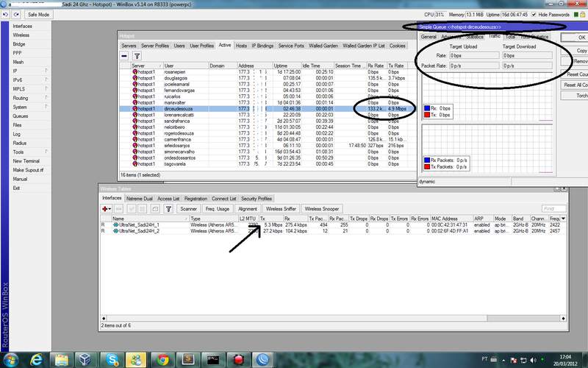
Task: Open Internet Explorer from taskbar
Action: 36,360
